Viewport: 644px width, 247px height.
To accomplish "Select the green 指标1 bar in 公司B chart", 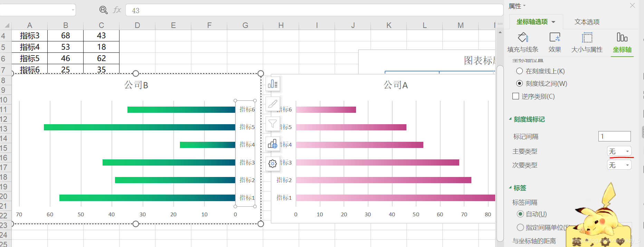I will pos(147,198).
